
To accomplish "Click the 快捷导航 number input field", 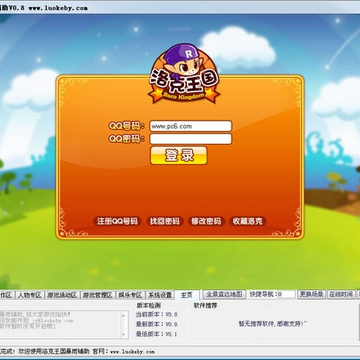I will point(286,294).
